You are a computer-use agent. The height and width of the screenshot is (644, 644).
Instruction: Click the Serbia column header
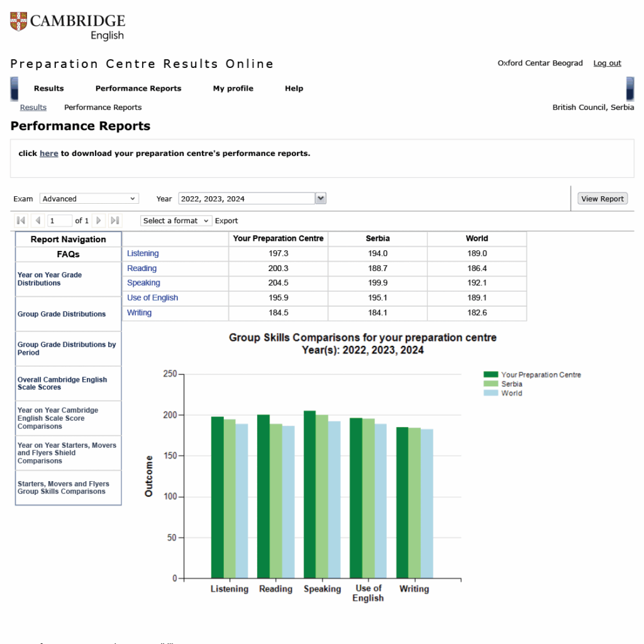(x=377, y=238)
